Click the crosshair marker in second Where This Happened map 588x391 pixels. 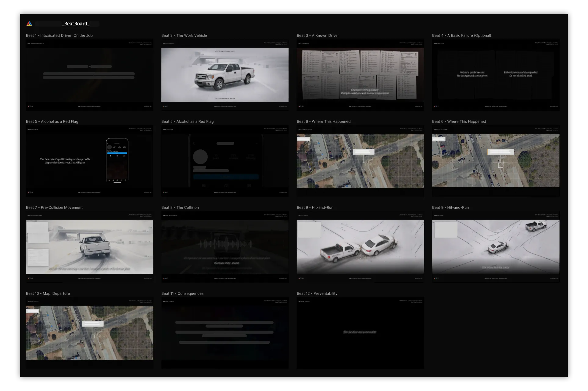[500, 165]
